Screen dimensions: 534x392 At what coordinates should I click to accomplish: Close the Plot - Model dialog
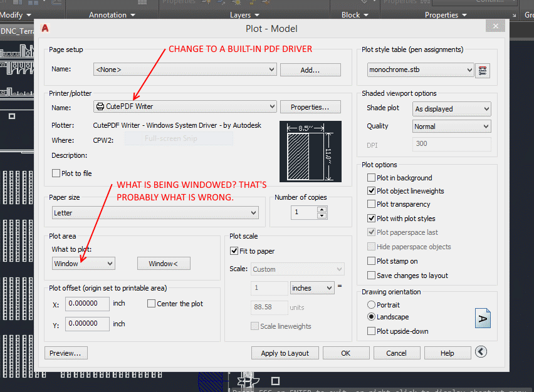[495, 26]
